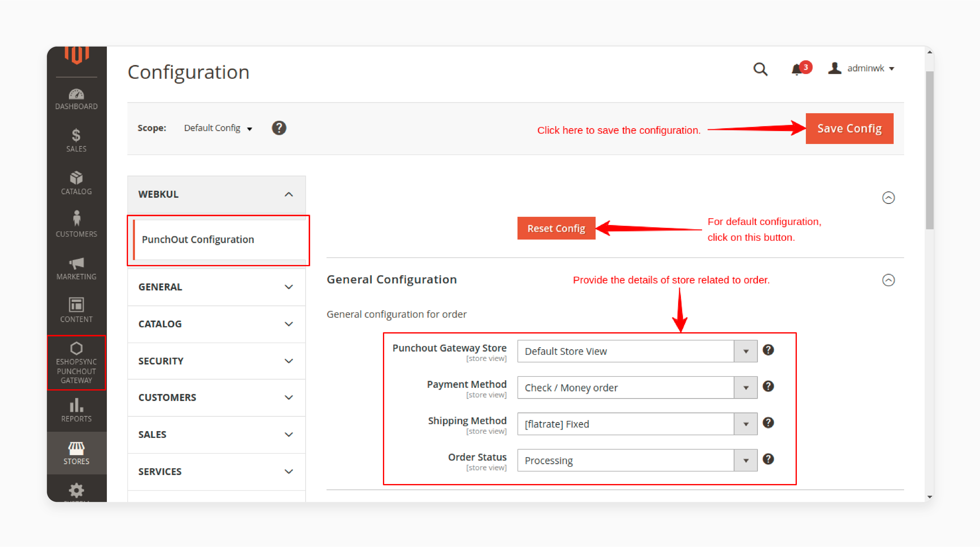Open Payment Method dropdown
This screenshot has height=547, width=980.
(x=637, y=388)
